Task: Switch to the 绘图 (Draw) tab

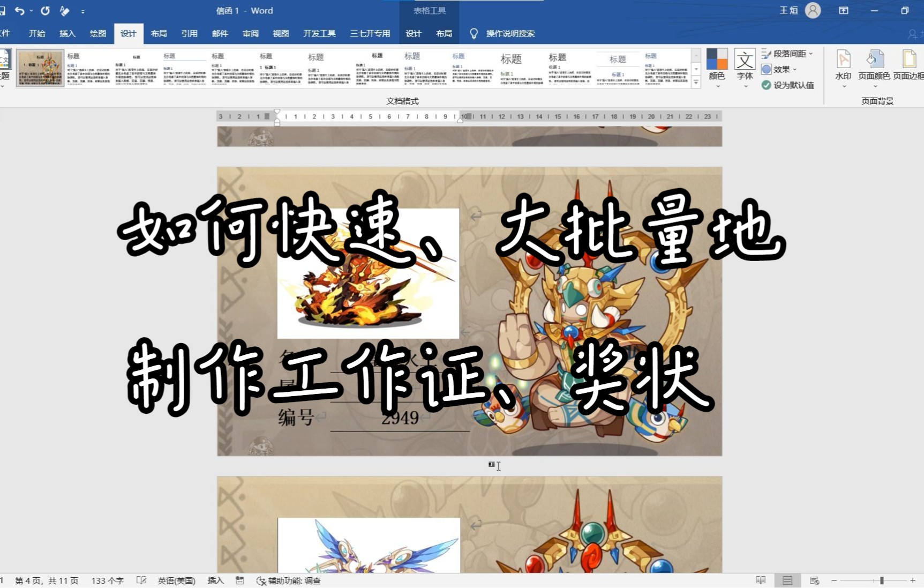Action: click(98, 34)
